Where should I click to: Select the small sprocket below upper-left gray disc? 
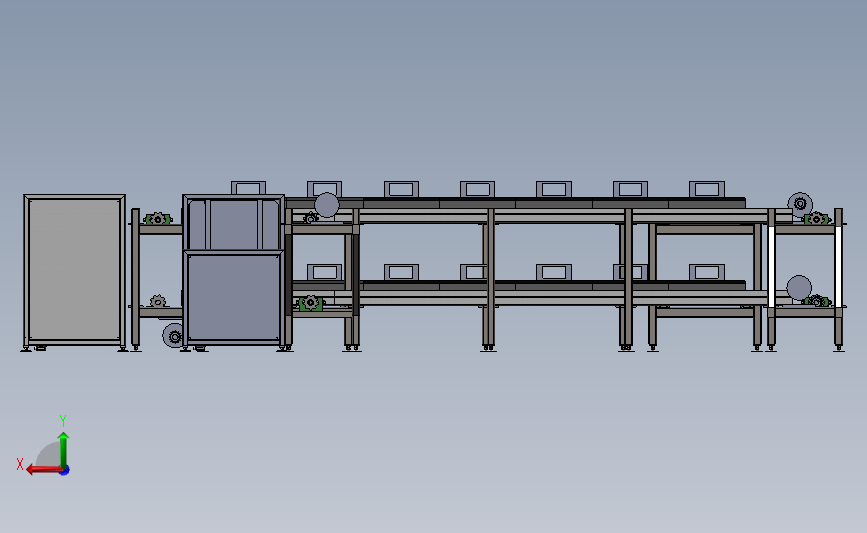click(311, 218)
